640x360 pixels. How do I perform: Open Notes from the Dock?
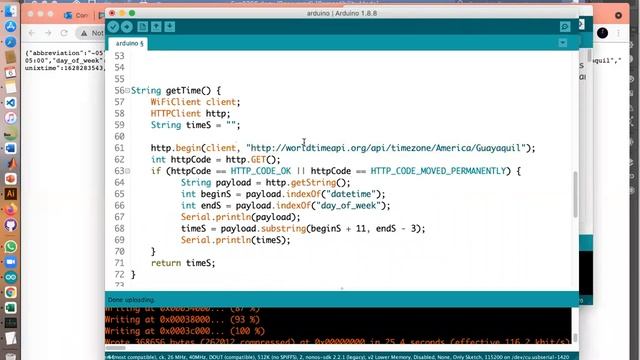click(11, 88)
